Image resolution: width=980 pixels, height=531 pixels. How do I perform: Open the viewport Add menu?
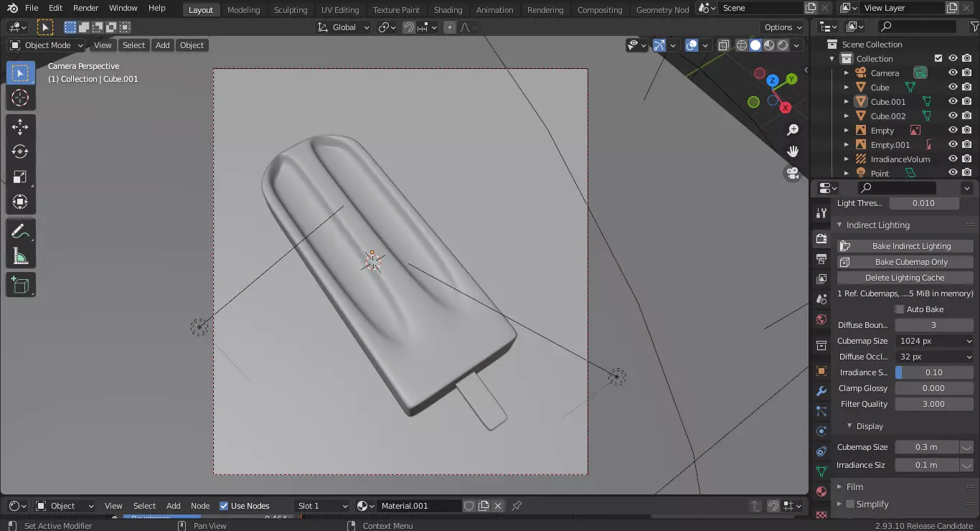pos(163,45)
